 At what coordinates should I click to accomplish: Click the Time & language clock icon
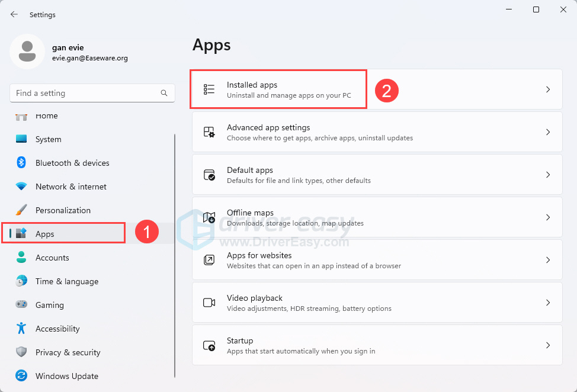pos(21,281)
